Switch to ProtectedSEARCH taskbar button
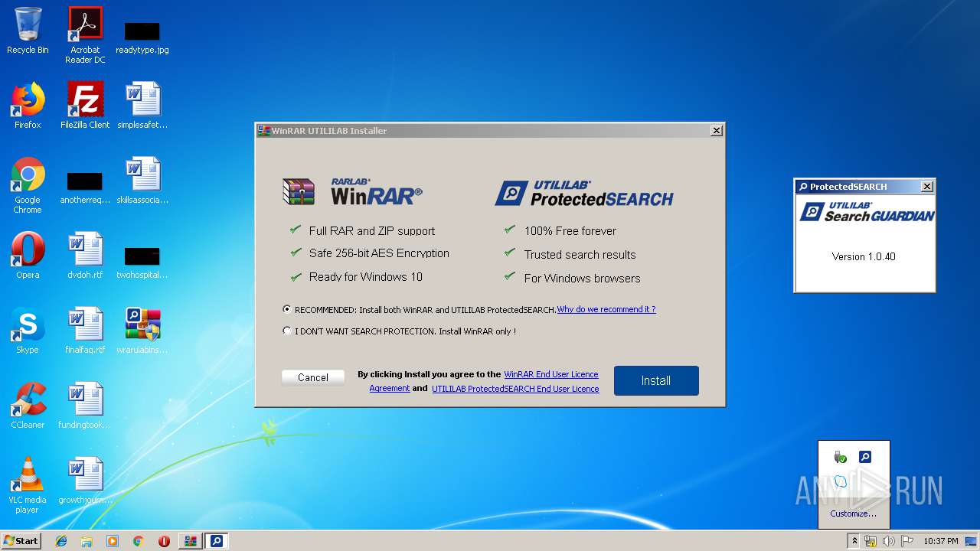Image resolution: width=980 pixels, height=551 pixels. [217, 541]
